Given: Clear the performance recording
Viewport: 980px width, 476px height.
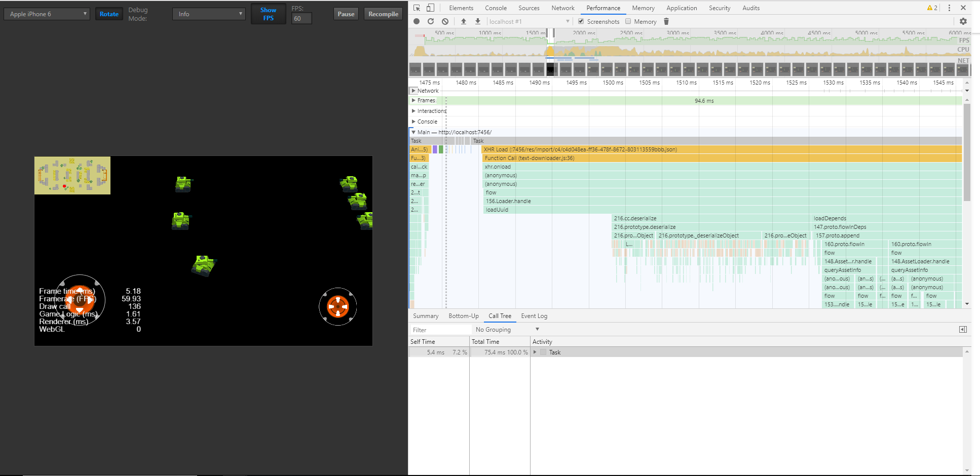Looking at the screenshot, I should pos(445,21).
